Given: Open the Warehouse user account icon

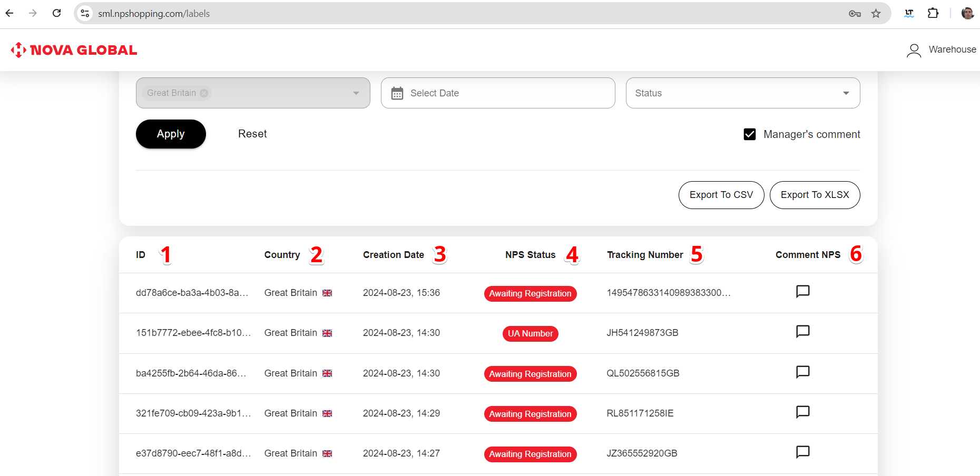Looking at the screenshot, I should tap(914, 50).
